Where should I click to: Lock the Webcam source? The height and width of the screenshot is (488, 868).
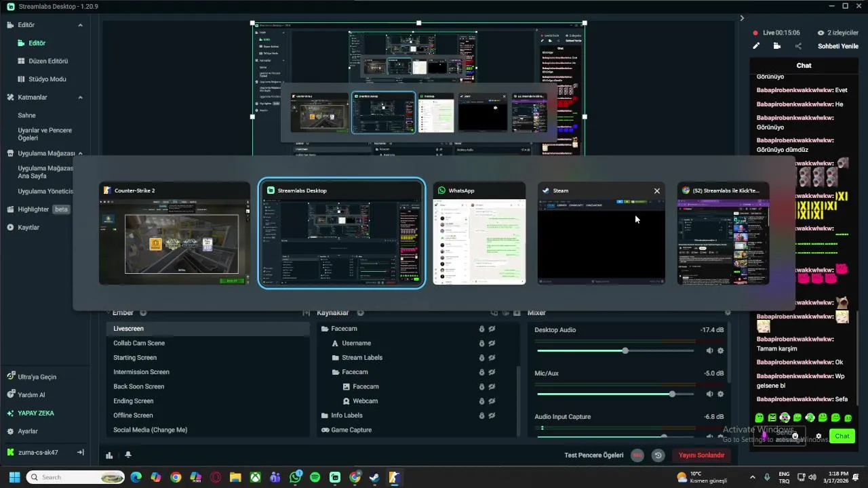click(x=481, y=401)
